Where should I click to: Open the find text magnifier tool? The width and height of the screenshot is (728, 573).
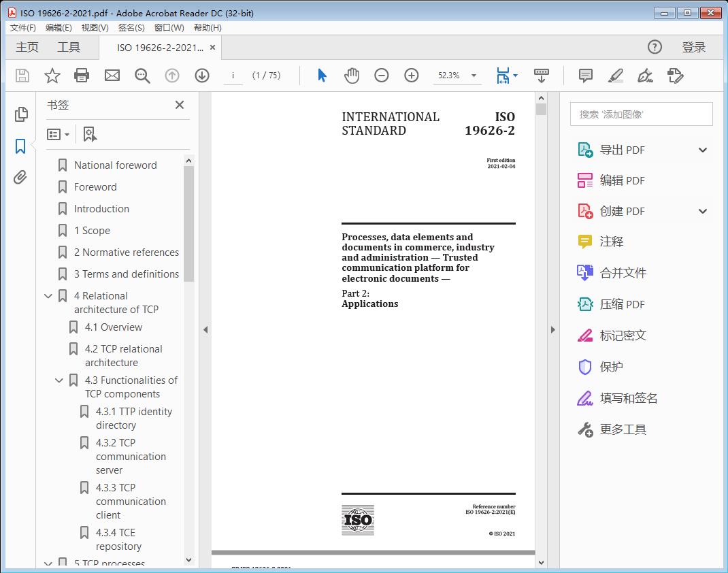click(142, 76)
